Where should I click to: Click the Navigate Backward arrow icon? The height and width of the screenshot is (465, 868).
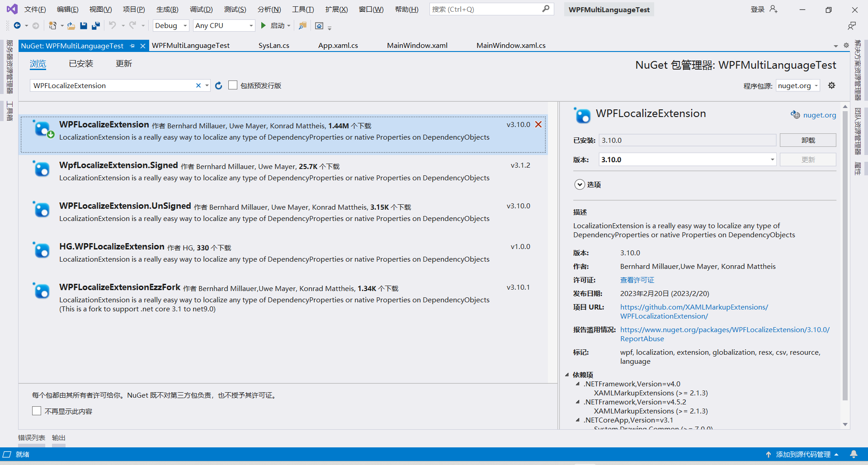[x=17, y=26]
